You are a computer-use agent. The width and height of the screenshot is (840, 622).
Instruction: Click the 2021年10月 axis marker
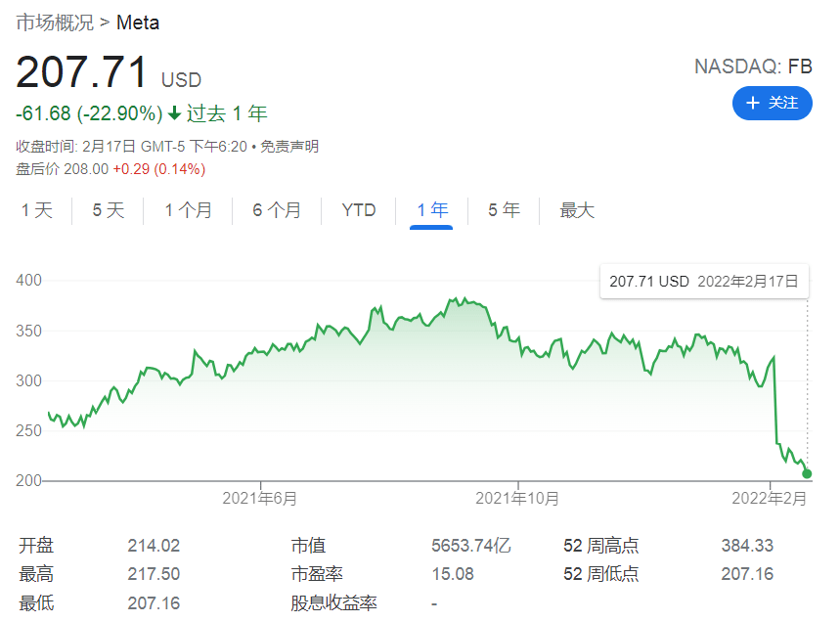(517, 498)
